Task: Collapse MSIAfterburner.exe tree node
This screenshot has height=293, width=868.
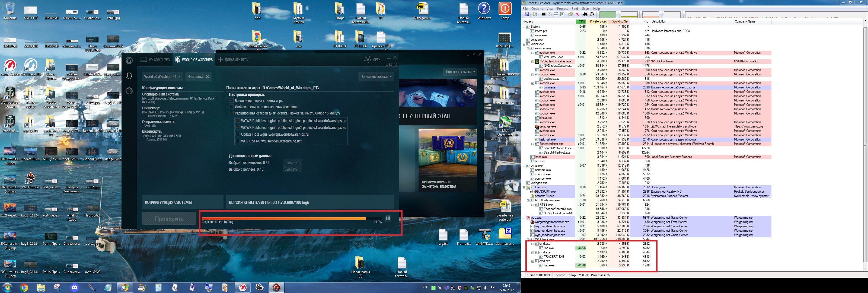Action: coord(528,200)
